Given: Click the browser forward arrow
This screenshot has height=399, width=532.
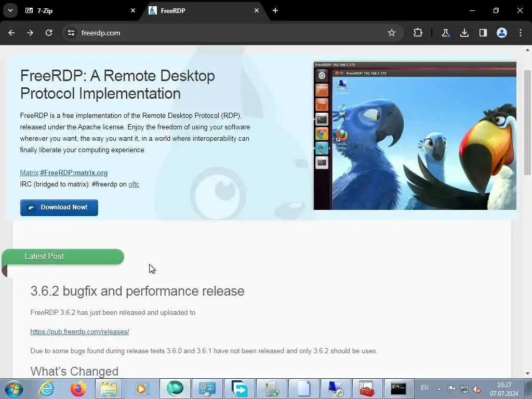Looking at the screenshot, I should [30, 33].
